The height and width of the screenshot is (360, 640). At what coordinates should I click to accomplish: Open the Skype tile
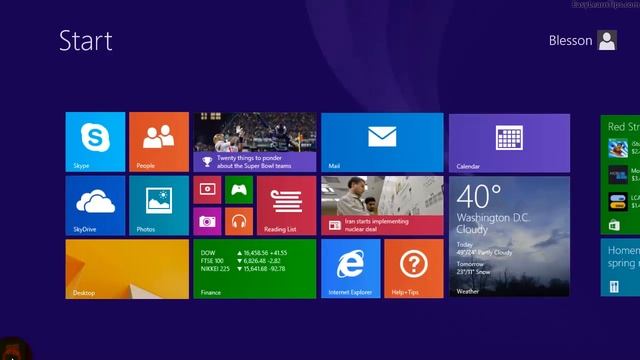tap(95, 142)
